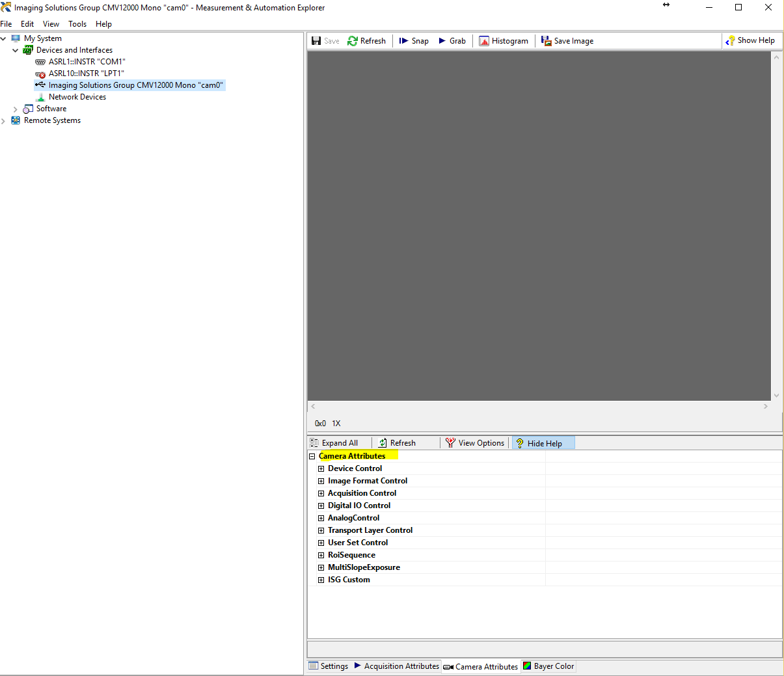Click the Show Help question icon
Viewport: 784px width, 676px height.
[730, 41]
